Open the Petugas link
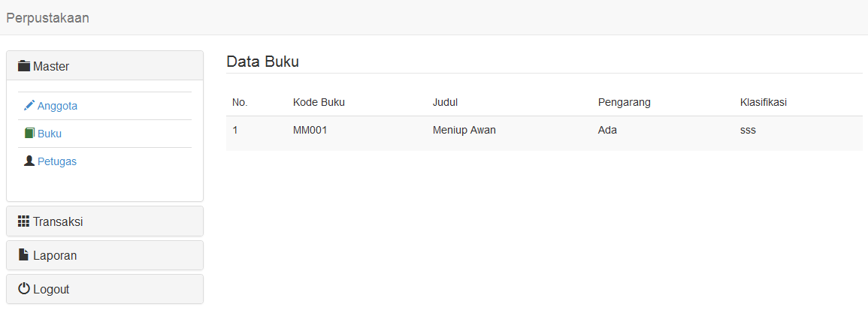The width and height of the screenshot is (868, 313). coord(57,161)
